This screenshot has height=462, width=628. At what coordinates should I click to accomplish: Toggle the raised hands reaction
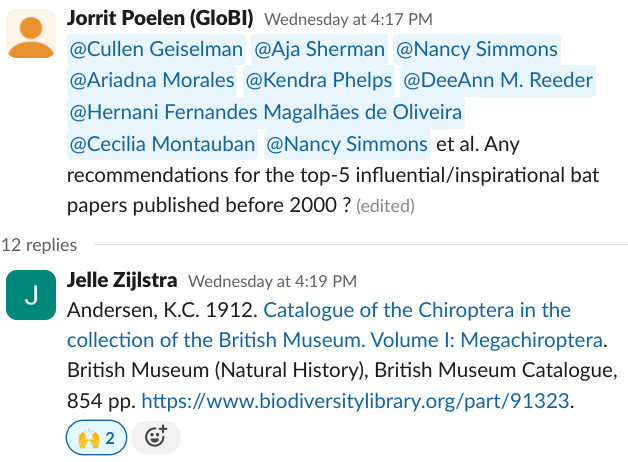[x=97, y=437]
